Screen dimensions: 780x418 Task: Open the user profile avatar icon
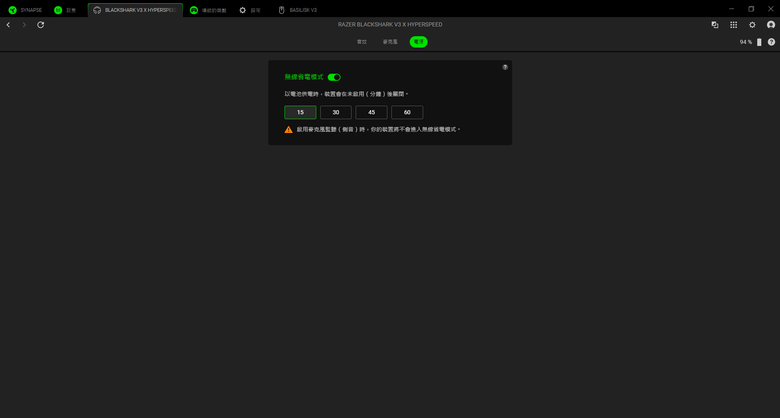click(771, 24)
